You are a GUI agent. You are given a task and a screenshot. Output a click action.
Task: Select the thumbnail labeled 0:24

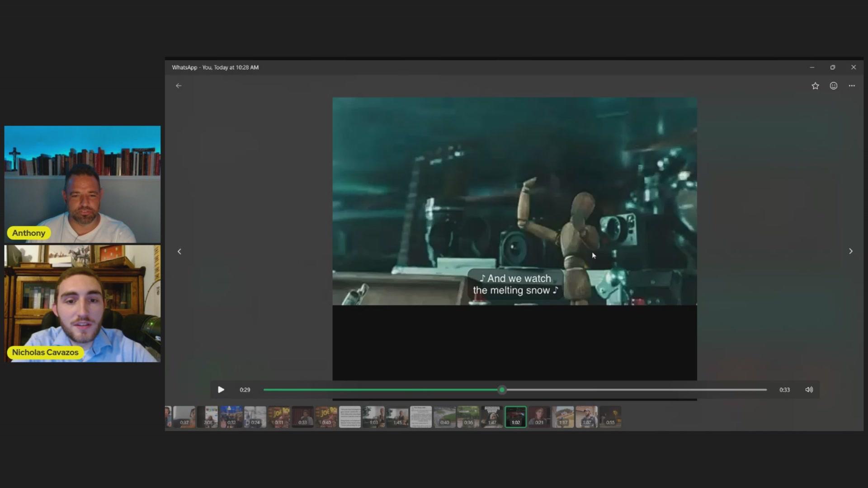(255, 417)
